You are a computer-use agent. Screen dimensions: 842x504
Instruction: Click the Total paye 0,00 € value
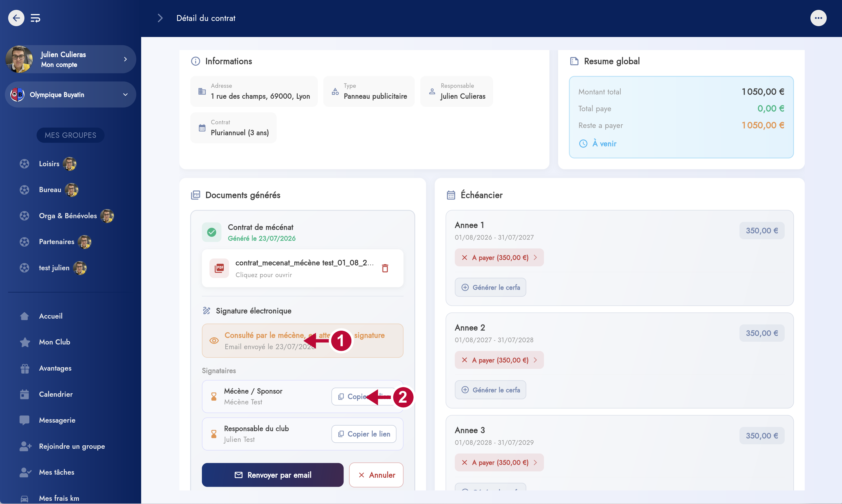coord(771,109)
